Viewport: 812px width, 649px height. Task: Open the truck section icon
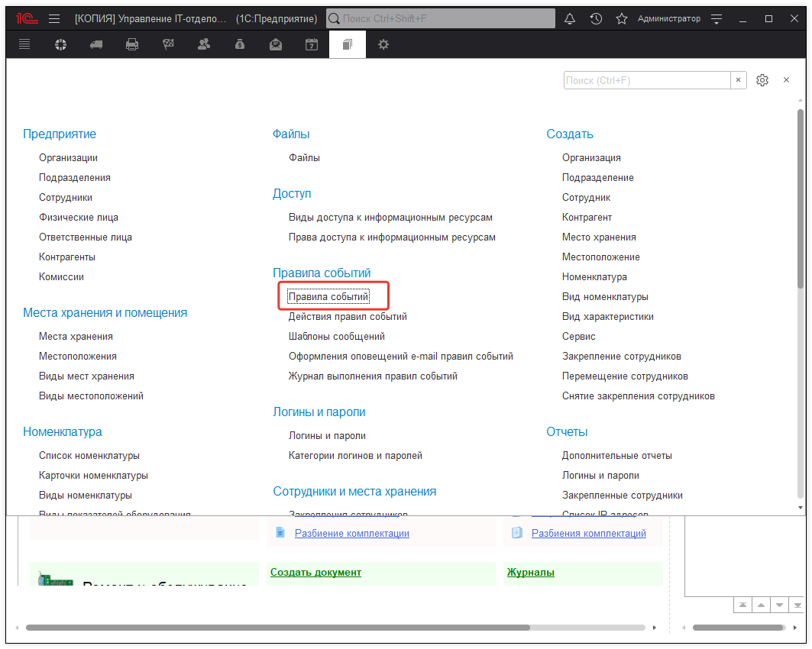[96, 45]
